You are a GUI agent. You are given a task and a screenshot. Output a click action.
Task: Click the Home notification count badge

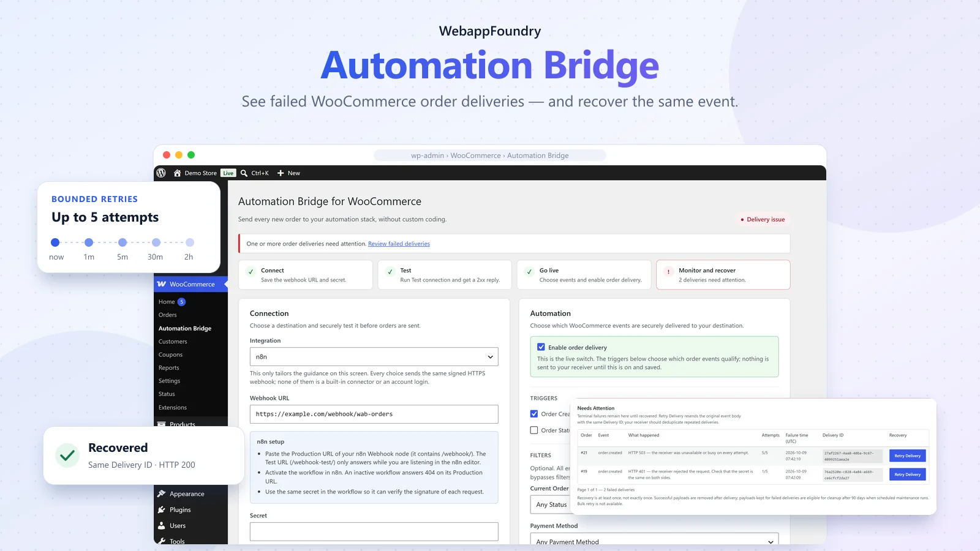point(181,302)
